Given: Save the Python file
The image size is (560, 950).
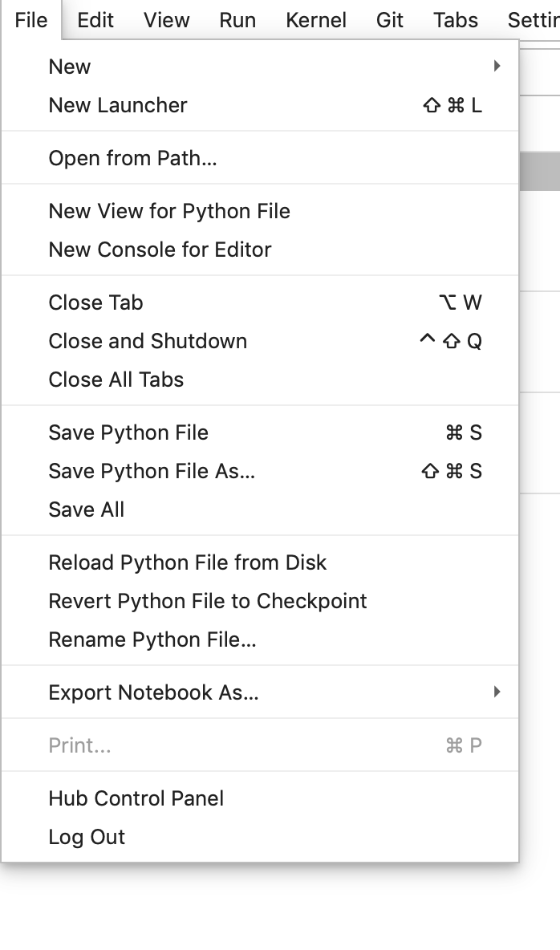Looking at the screenshot, I should coord(128,432).
